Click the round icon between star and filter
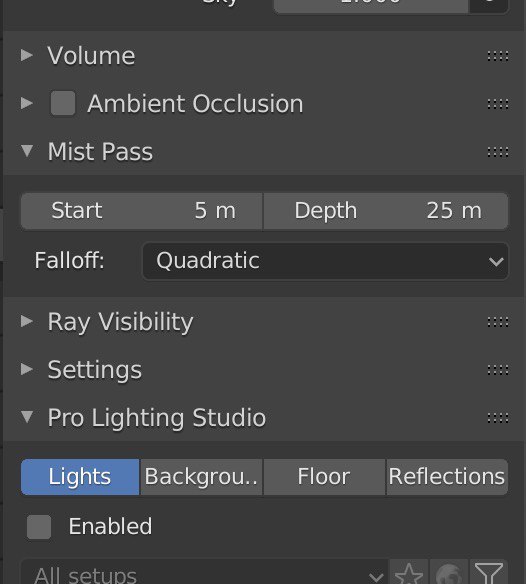This screenshot has height=584, width=526. point(449,572)
